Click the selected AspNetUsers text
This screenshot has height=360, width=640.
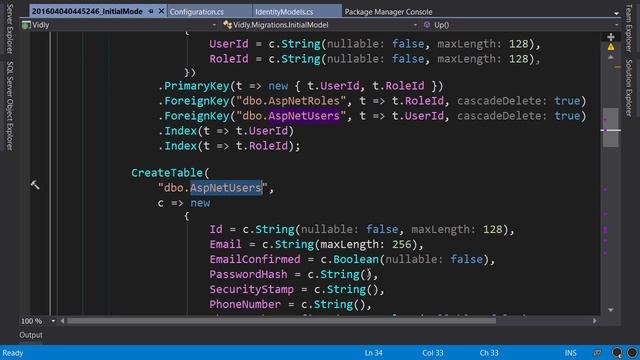(226, 188)
